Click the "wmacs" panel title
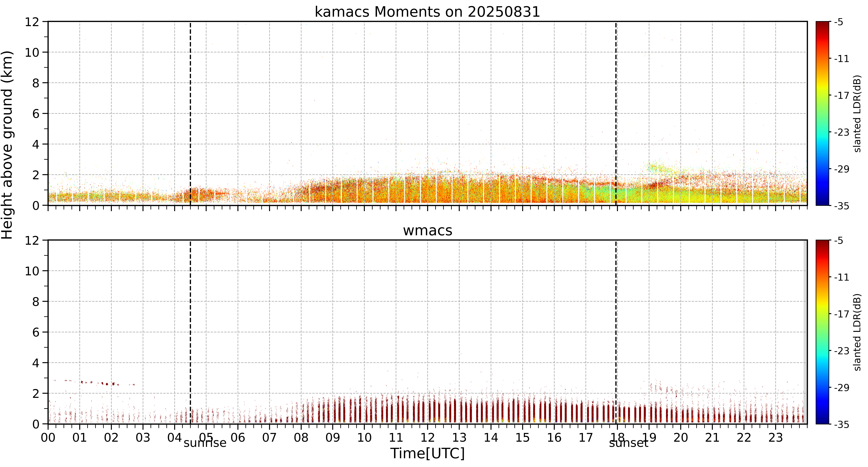The height and width of the screenshot is (467, 868). point(428,231)
